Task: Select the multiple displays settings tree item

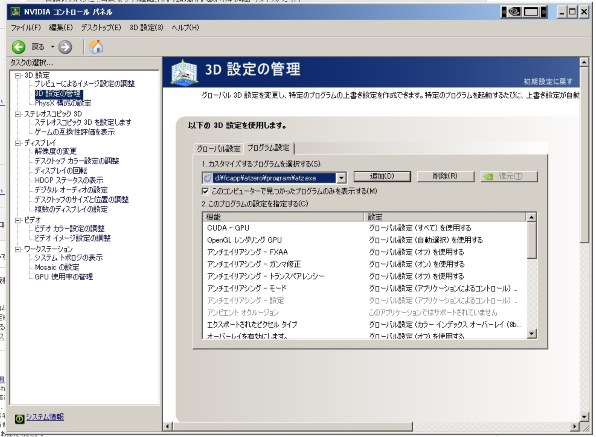Action: tap(71, 209)
